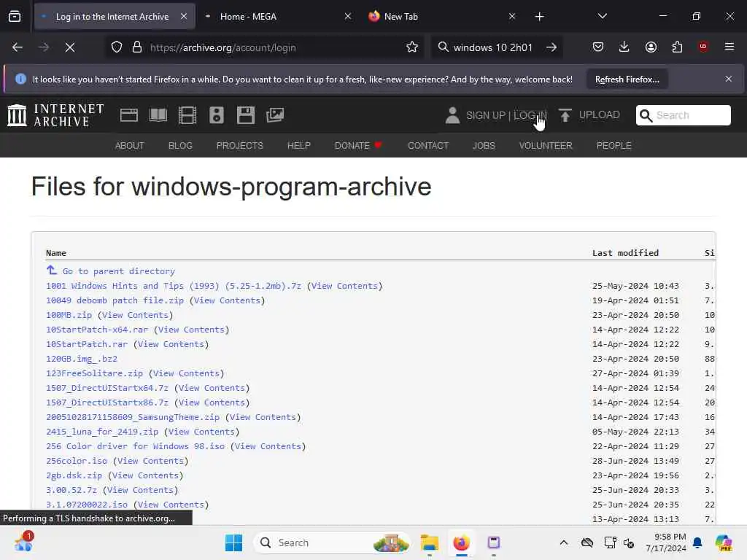This screenshot has width=747, height=560.
Task: Click the UPLOAD link
Action: (600, 114)
